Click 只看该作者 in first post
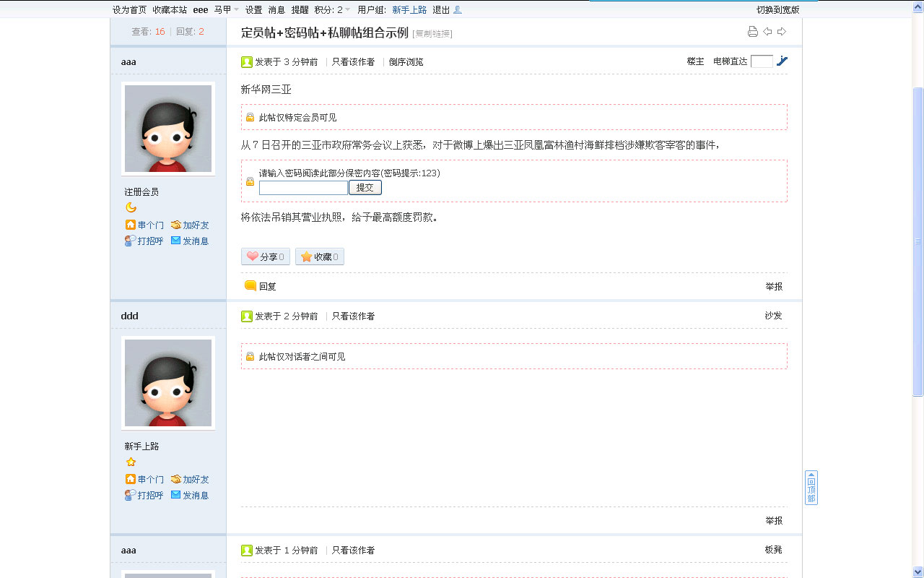This screenshot has width=924, height=578. [x=353, y=62]
